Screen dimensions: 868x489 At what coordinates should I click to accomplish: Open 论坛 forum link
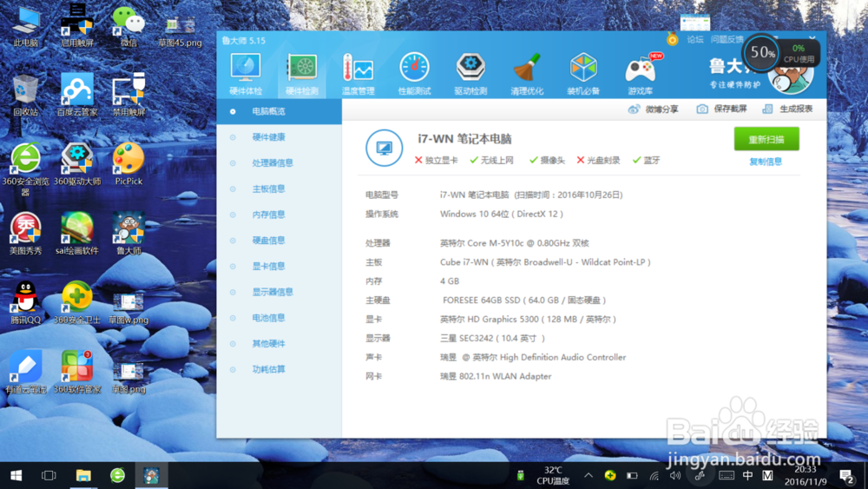(694, 39)
